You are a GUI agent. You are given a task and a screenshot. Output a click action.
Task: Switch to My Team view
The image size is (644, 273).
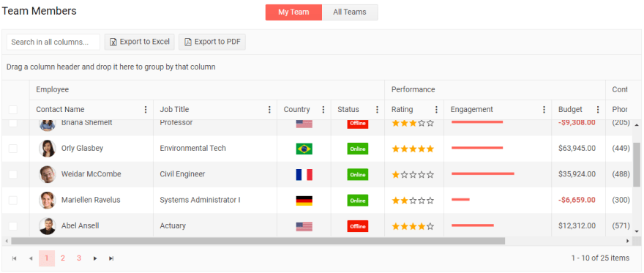[293, 12]
